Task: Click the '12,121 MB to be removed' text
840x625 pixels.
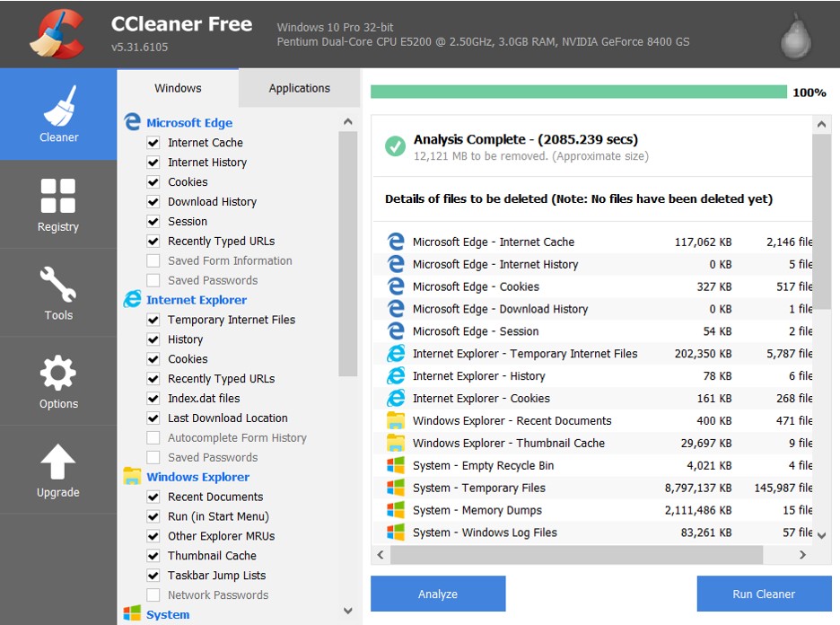Action: (480, 156)
